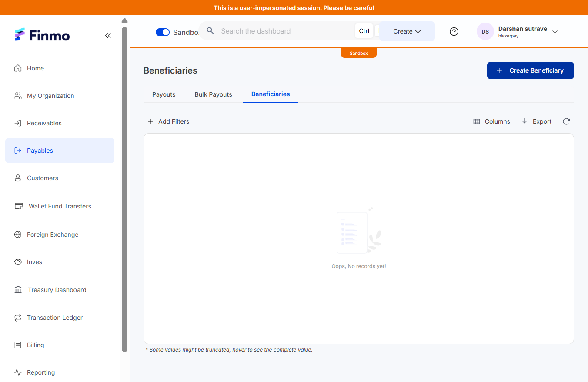Toggle the Sandbox mode switch
This screenshot has width=588, height=382.
[x=163, y=32]
